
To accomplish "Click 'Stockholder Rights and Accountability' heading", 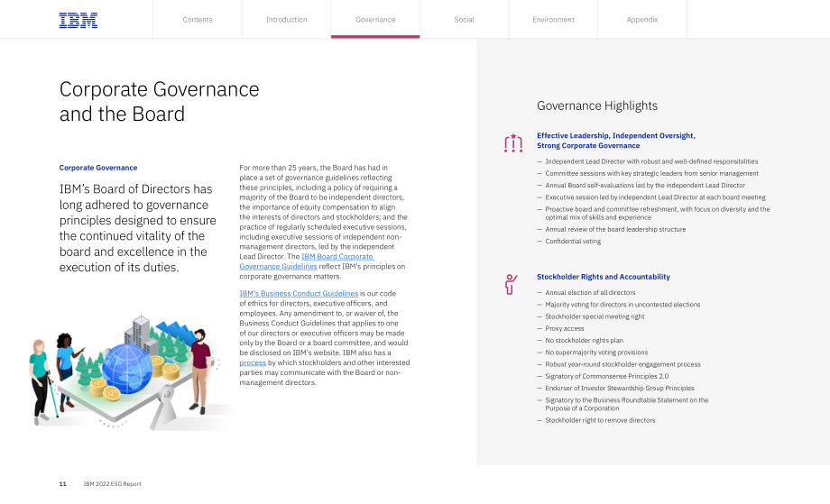I will point(604,277).
